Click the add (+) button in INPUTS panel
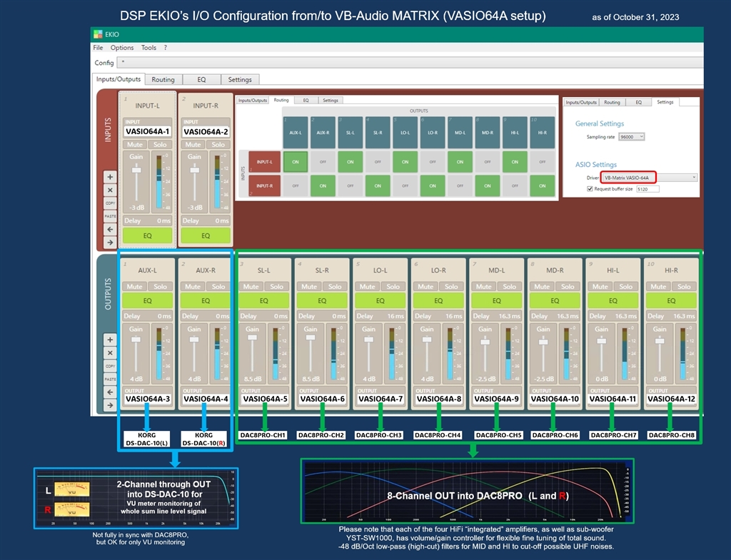Image resolution: width=731 pixels, height=560 pixels. point(110,177)
